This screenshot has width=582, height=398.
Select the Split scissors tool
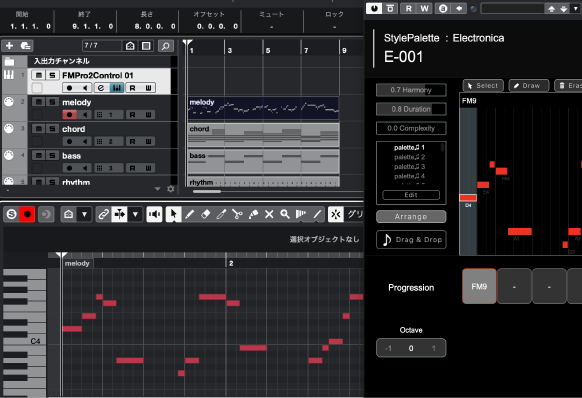pyautogui.click(x=237, y=214)
